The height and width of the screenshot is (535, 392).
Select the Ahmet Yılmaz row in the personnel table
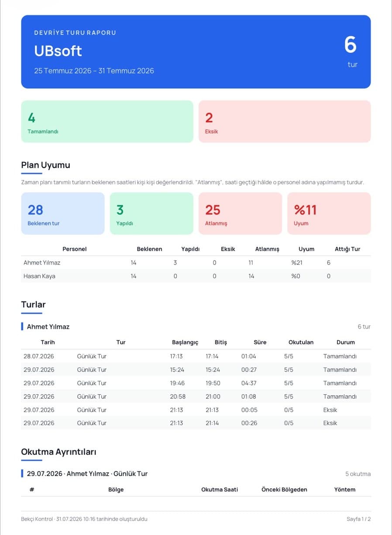(x=196, y=263)
